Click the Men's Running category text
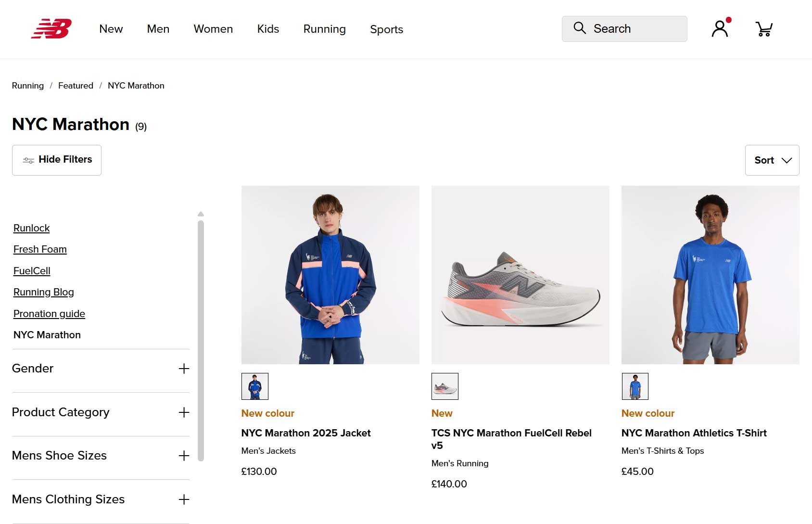 (460, 463)
